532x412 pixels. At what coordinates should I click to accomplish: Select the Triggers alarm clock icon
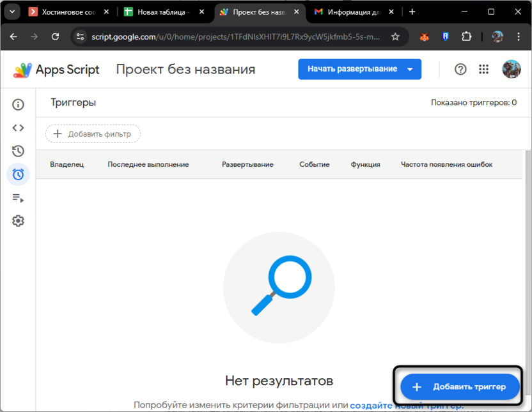(18, 174)
